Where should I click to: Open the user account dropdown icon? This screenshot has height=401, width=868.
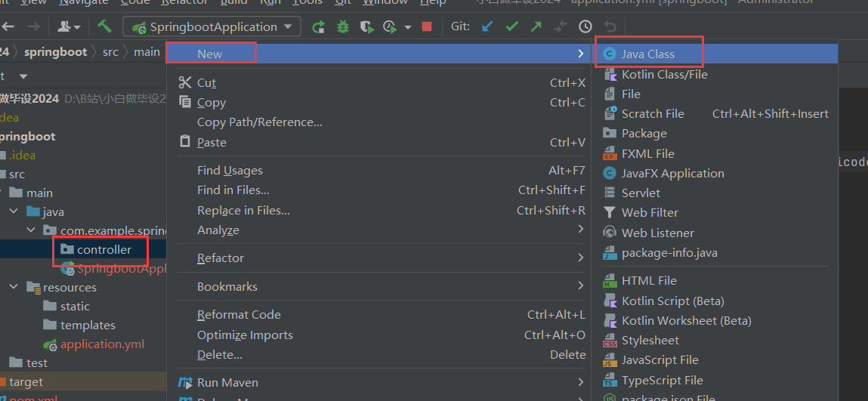click(x=69, y=26)
